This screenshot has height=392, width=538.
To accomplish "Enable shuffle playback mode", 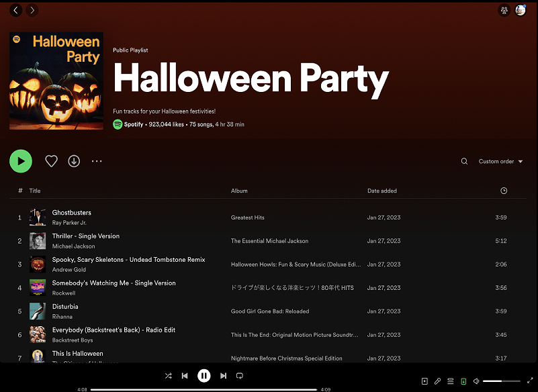I will (169, 375).
